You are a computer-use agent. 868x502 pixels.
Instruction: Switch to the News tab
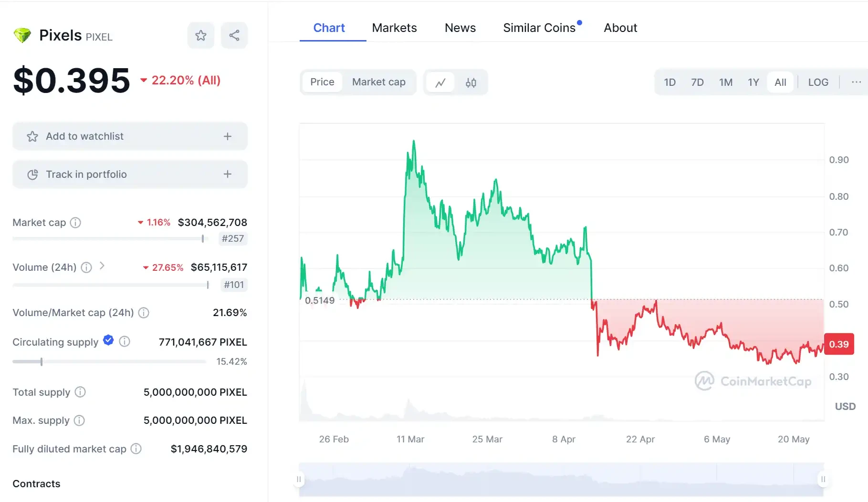[x=460, y=28]
